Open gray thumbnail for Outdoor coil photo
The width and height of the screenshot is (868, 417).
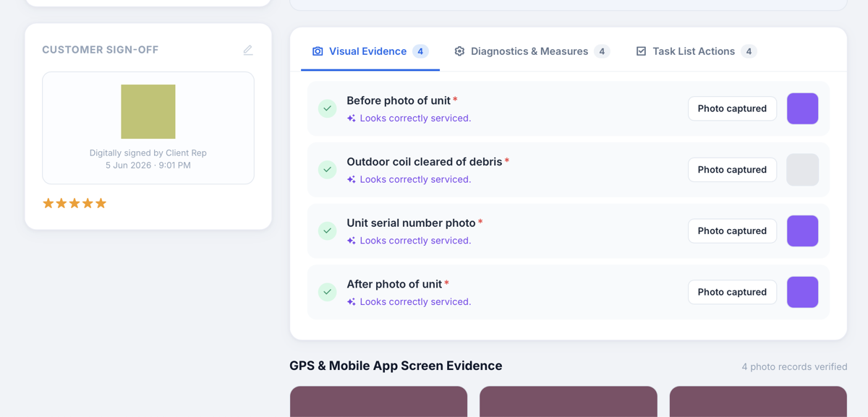803,170
